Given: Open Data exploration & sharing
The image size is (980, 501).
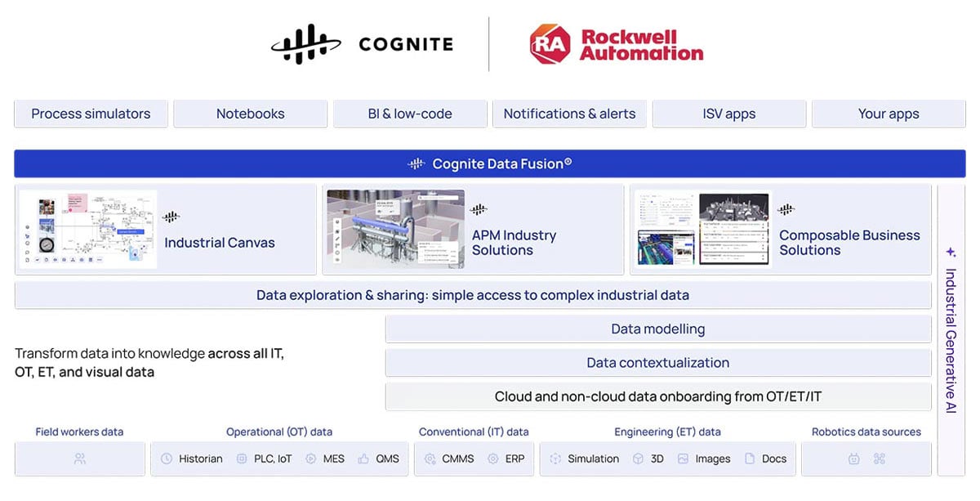Looking at the screenshot, I should click(x=472, y=295).
